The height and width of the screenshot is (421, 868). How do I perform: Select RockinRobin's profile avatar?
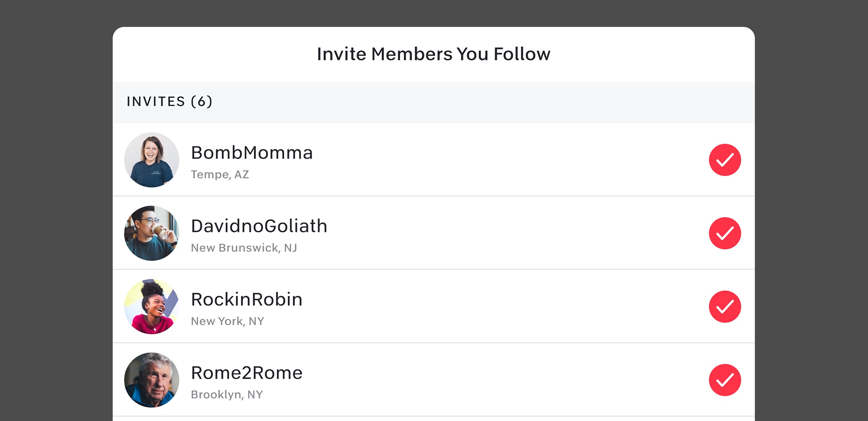(152, 307)
